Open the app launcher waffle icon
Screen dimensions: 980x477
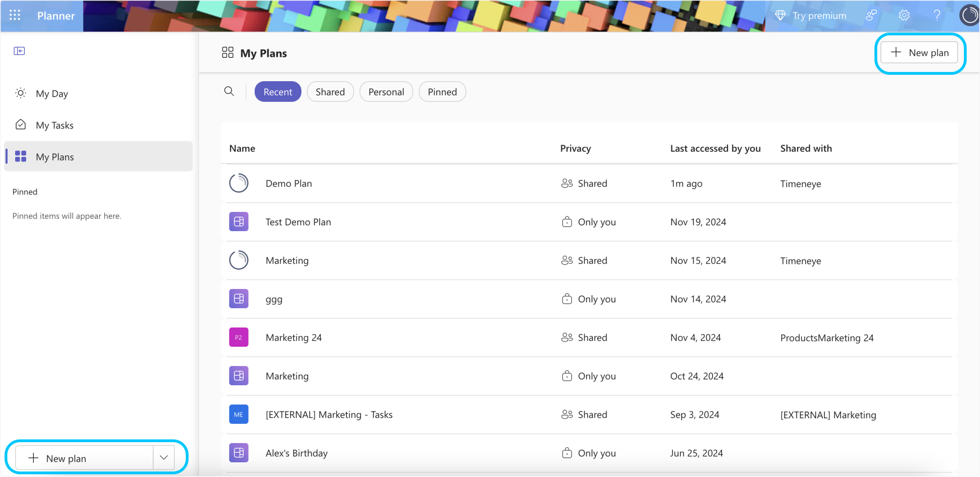tap(15, 16)
